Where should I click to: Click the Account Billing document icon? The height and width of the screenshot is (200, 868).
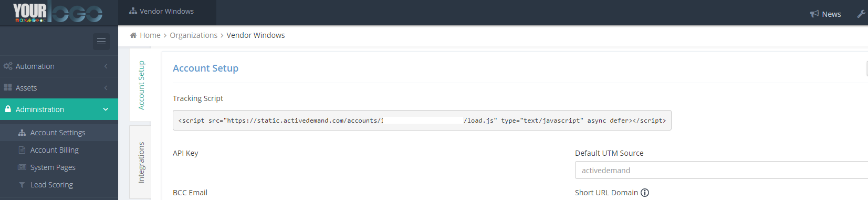(22, 150)
